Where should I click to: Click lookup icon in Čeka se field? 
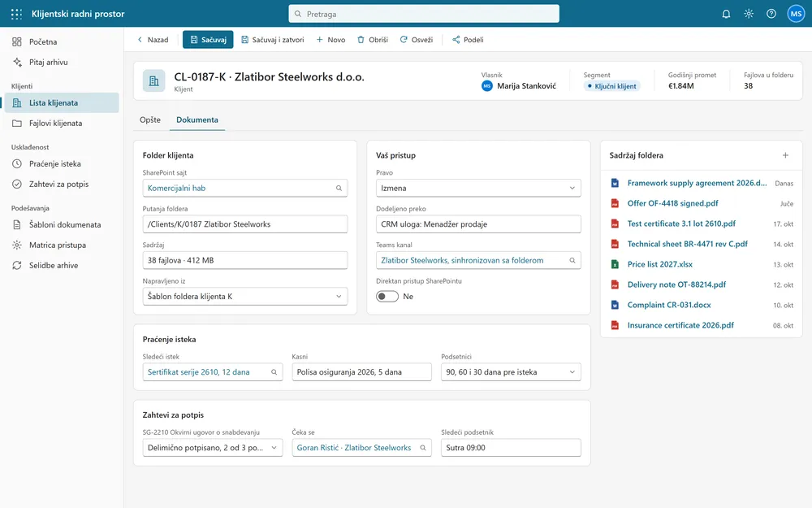[x=423, y=448]
